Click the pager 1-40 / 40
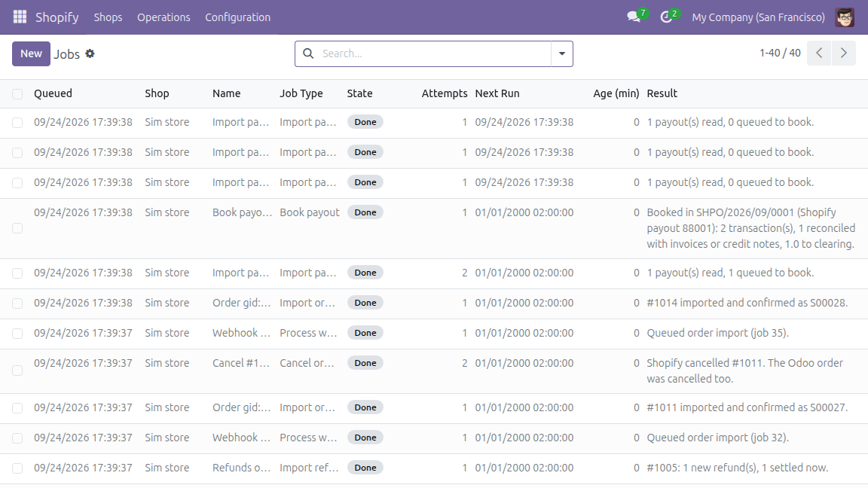 [x=780, y=53]
